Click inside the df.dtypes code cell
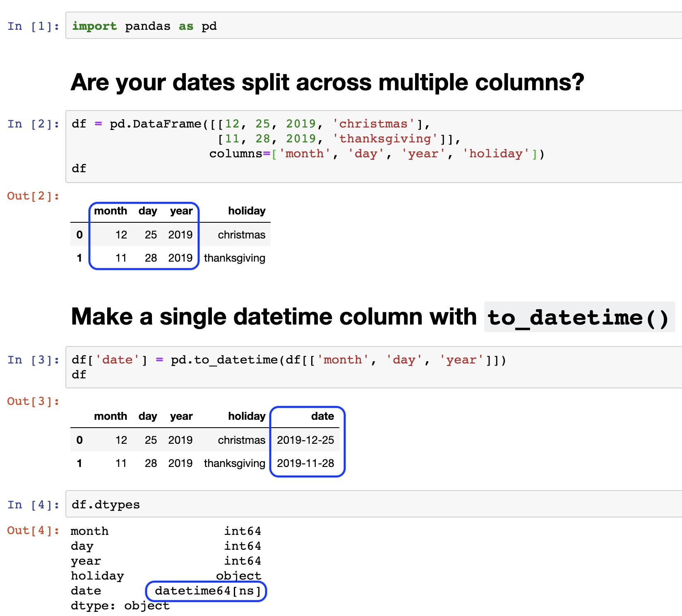Screen dimensions: 682x616 tap(105, 504)
